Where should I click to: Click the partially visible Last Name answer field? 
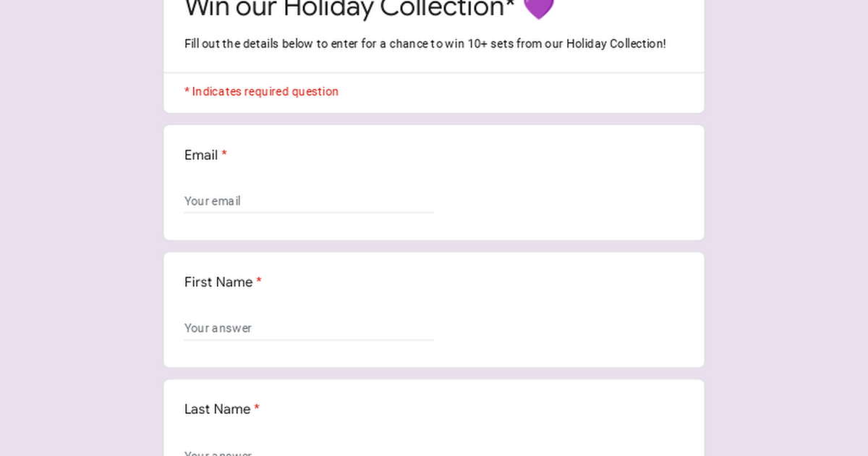(309, 451)
